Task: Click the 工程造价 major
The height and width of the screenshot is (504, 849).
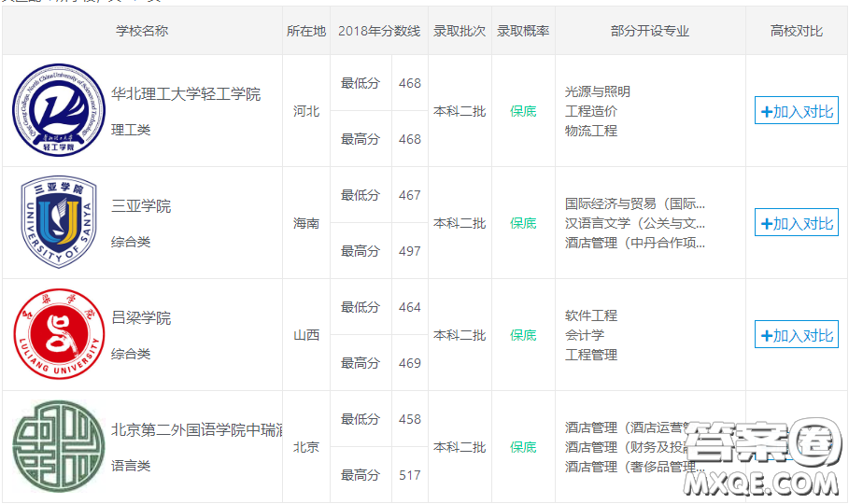Action: pos(590,111)
